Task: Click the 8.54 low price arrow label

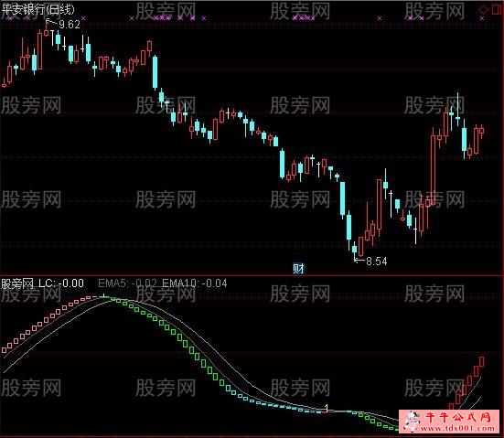Action: pyautogui.click(x=370, y=261)
